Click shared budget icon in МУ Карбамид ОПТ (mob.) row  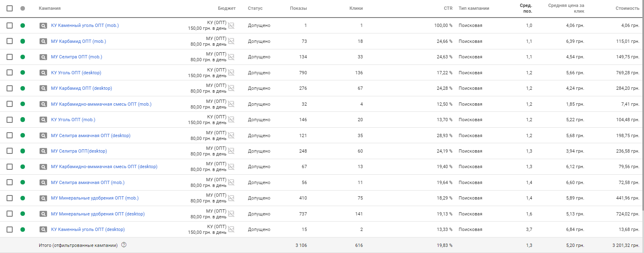[x=231, y=41]
